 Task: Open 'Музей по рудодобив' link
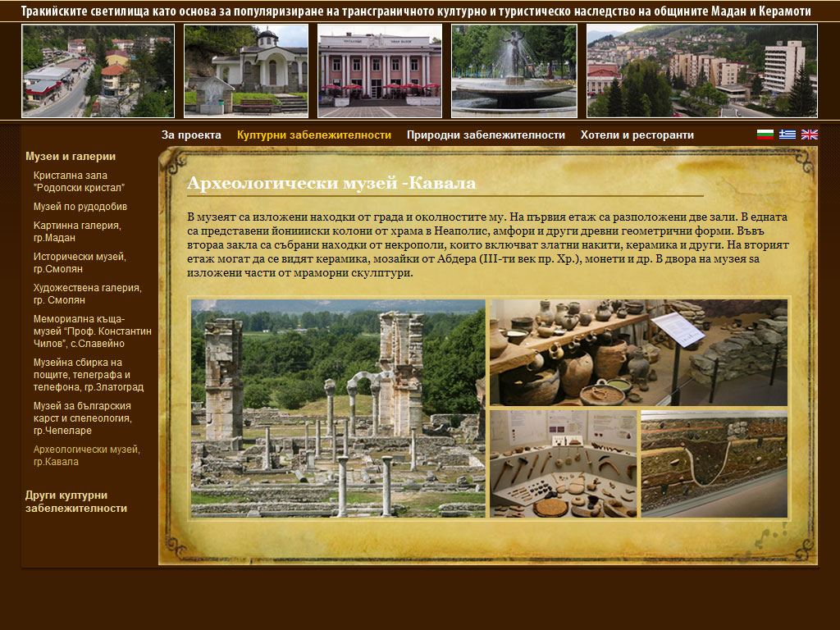coord(80,206)
